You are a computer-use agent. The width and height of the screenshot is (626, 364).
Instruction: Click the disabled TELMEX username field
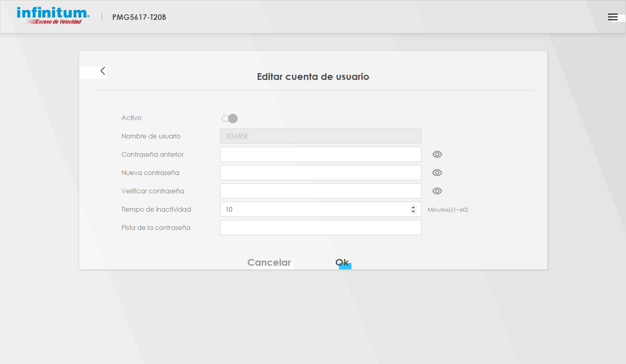(320, 136)
